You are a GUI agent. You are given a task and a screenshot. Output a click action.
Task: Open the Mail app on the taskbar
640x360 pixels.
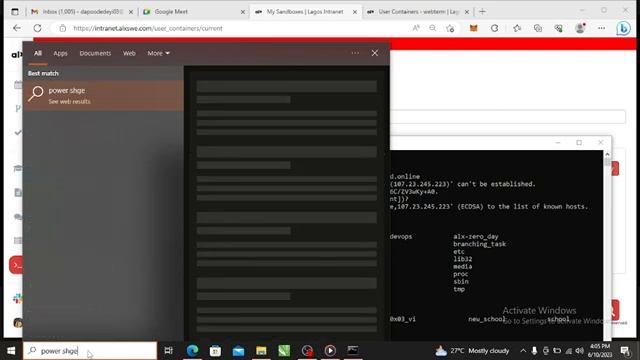[238, 350]
